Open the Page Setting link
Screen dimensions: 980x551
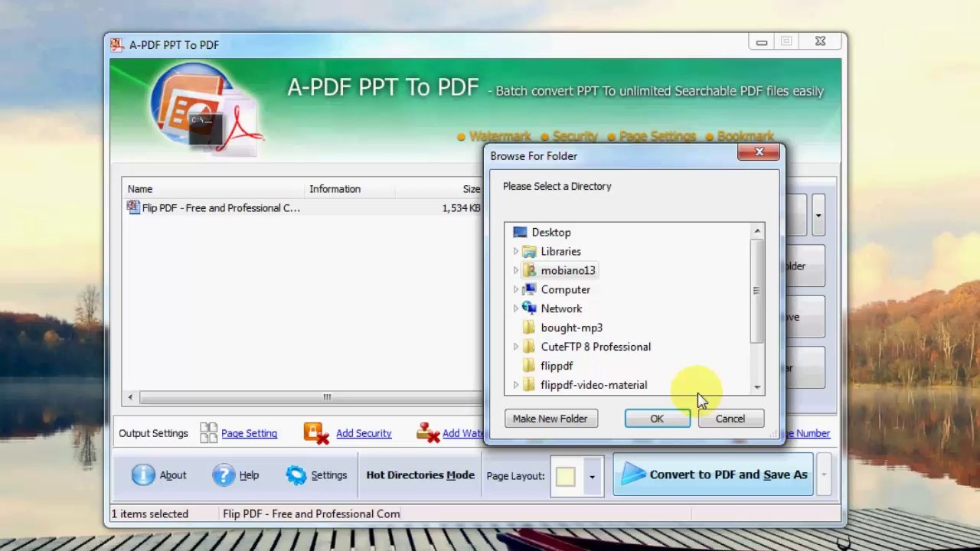point(249,433)
